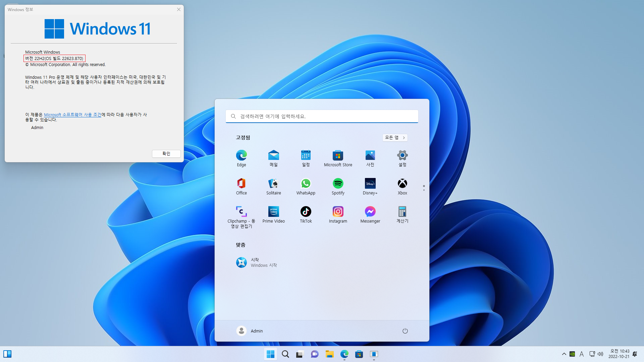Launch TikTok from Start menu
Image resolution: width=644 pixels, height=362 pixels.
tap(306, 212)
